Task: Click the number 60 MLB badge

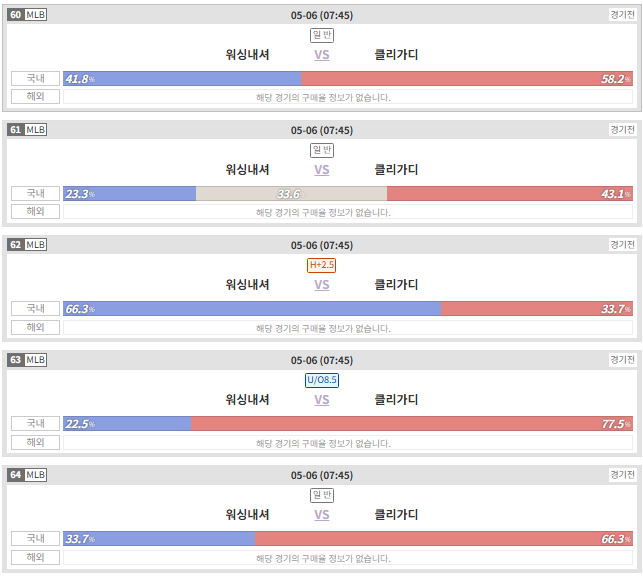Action: pos(27,15)
